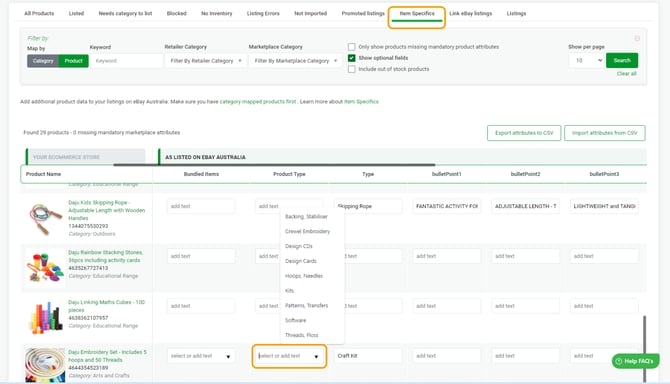Open the Show per page dropdown
The image size is (670, 384).
click(586, 61)
